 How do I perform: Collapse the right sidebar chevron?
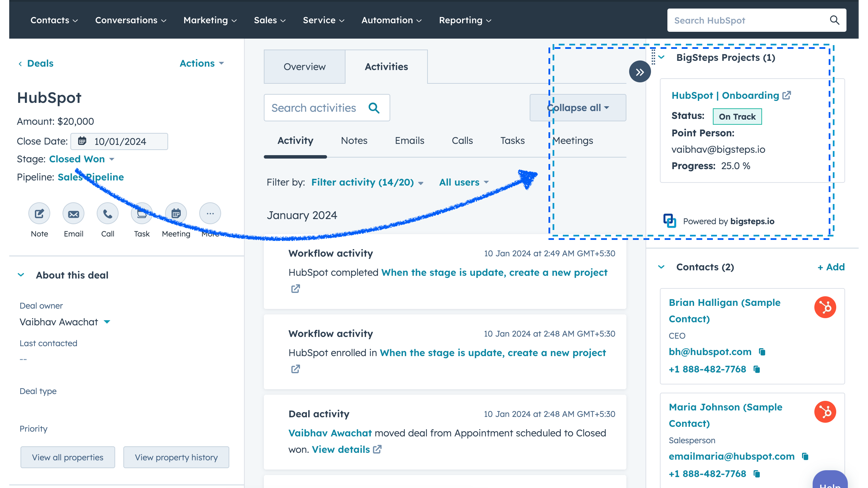click(640, 71)
